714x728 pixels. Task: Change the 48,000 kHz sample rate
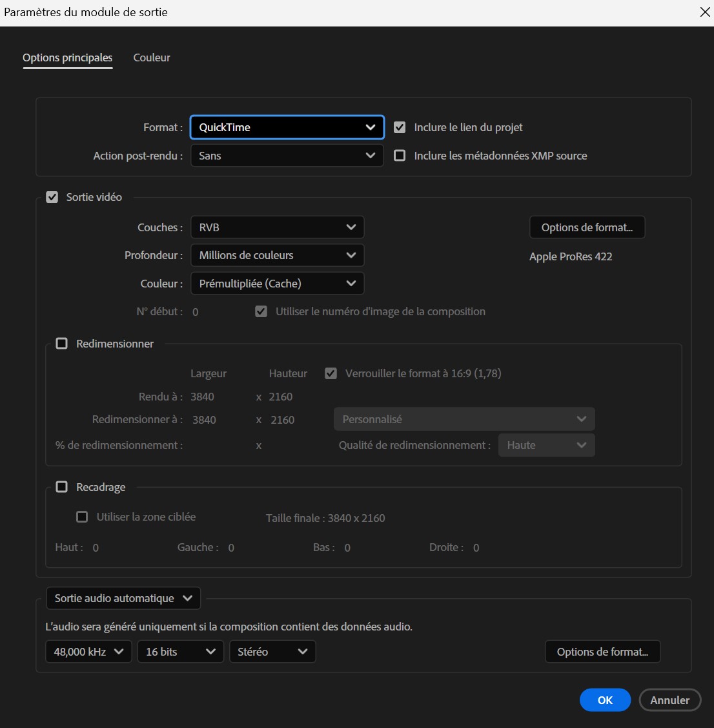[88, 652]
